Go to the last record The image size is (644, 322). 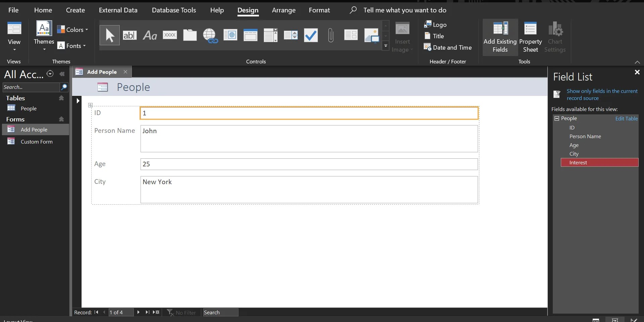tap(148, 312)
